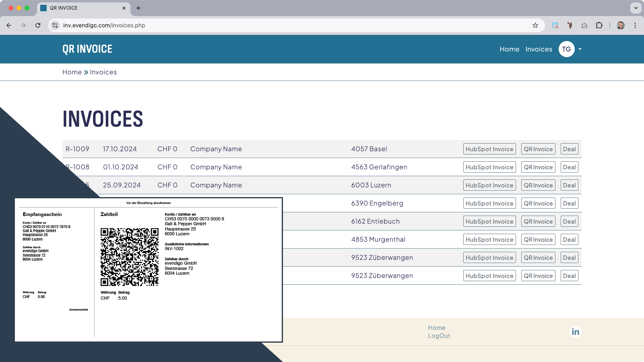
Task: Open the browser three-dot menu
Action: [636, 25]
